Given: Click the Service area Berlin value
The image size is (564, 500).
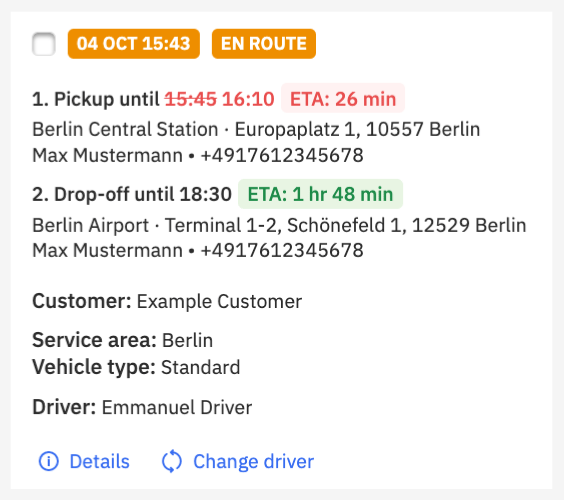Looking at the screenshot, I should pyautogui.click(x=187, y=340).
